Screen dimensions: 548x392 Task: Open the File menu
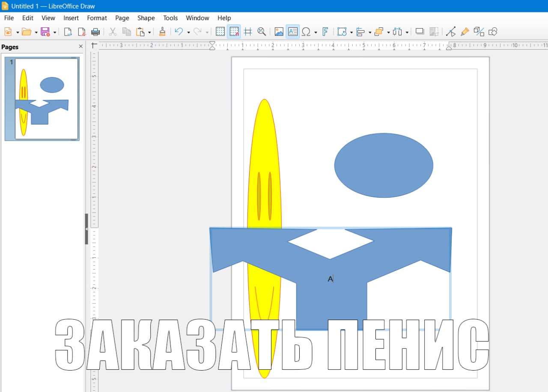coord(9,18)
